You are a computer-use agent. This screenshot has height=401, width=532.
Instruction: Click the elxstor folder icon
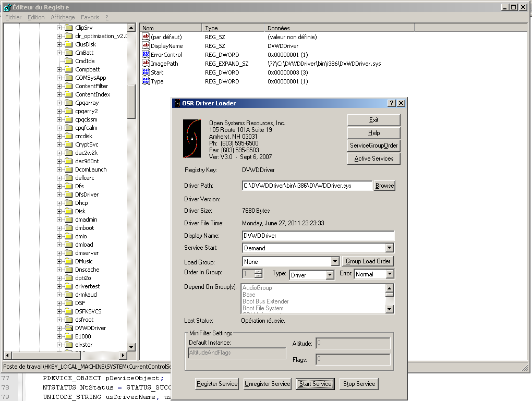click(69, 345)
